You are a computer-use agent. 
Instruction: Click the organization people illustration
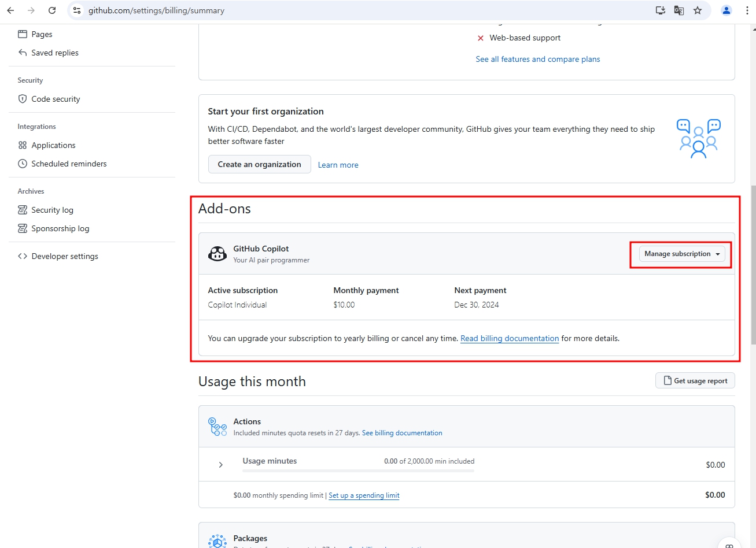[x=699, y=138]
